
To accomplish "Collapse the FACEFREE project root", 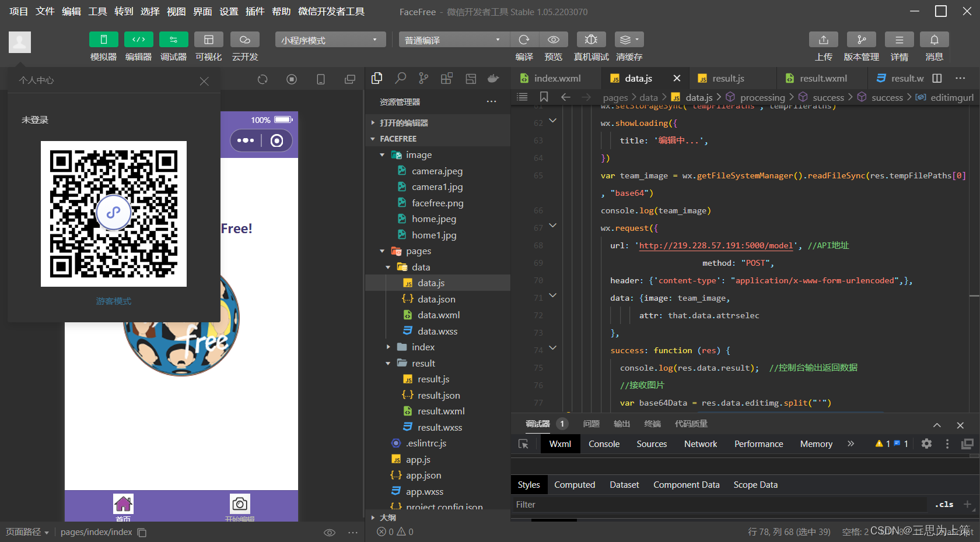I will (437, 139).
